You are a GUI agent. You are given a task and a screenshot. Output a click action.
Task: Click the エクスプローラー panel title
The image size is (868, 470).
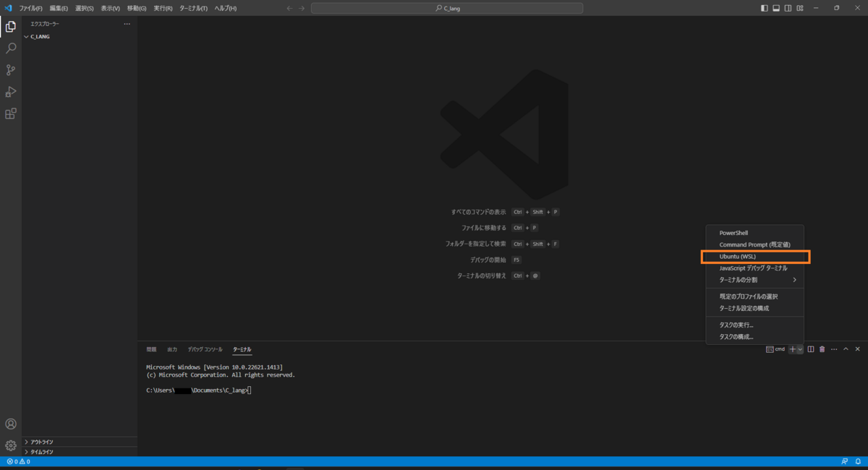pyautogui.click(x=45, y=24)
